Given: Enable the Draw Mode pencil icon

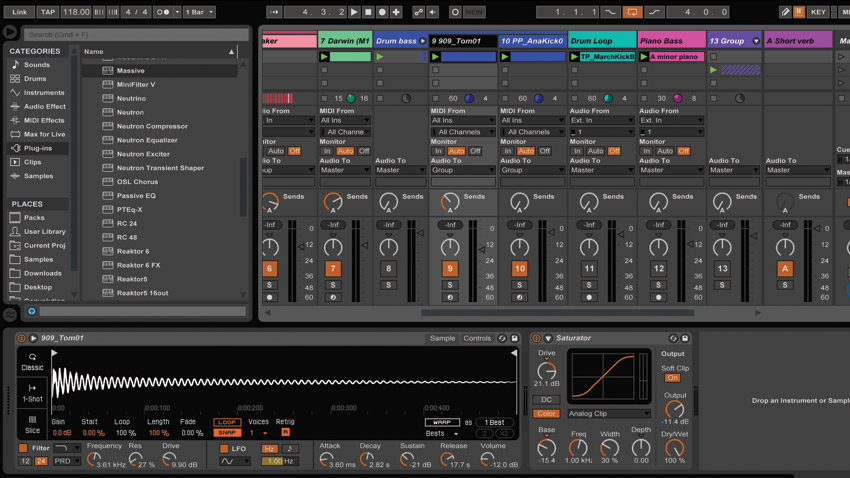Looking at the screenshot, I should [x=784, y=12].
